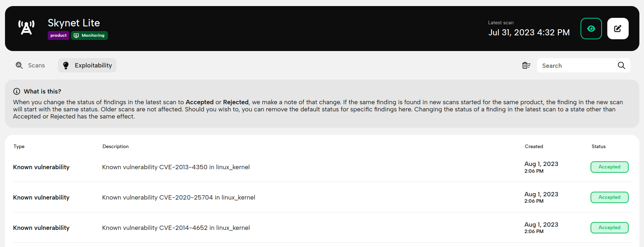Click the purple product tag

pos(58,35)
